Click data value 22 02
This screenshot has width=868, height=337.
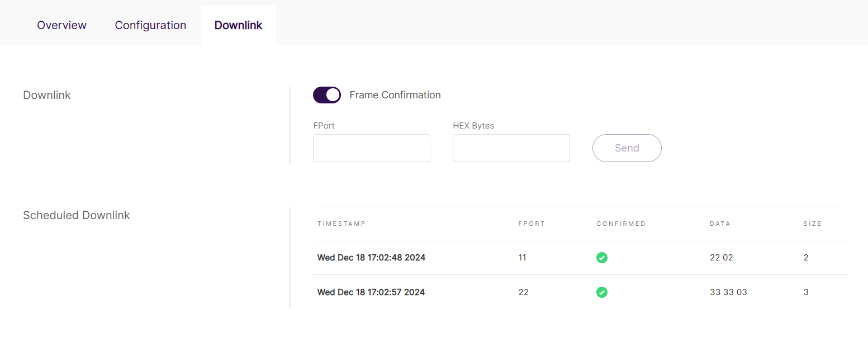tap(721, 258)
